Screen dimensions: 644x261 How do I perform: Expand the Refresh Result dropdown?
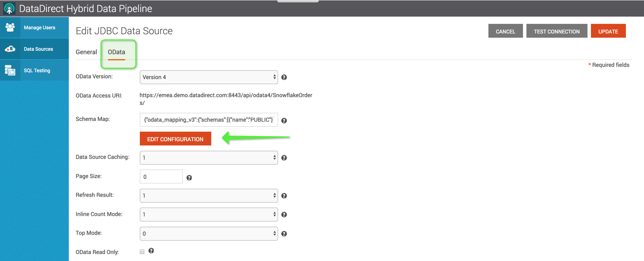pos(209,196)
